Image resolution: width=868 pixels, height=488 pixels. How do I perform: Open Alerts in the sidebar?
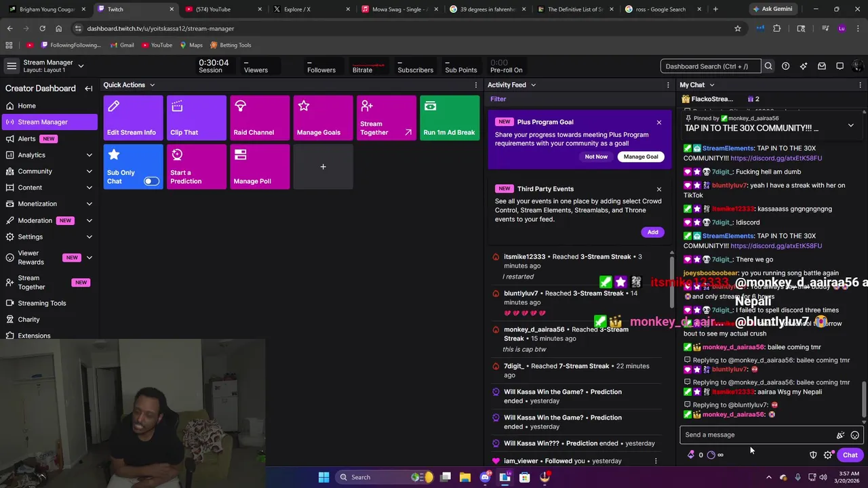click(49, 138)
